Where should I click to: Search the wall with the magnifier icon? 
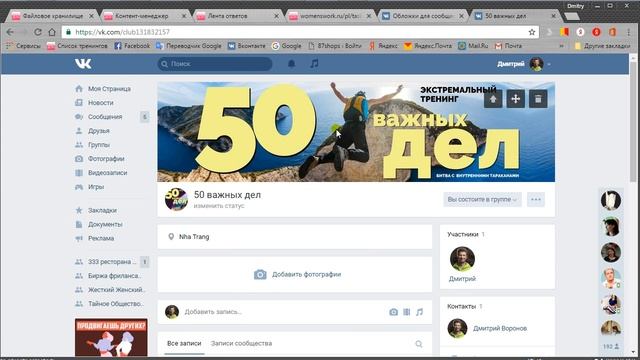coord(419,344)
